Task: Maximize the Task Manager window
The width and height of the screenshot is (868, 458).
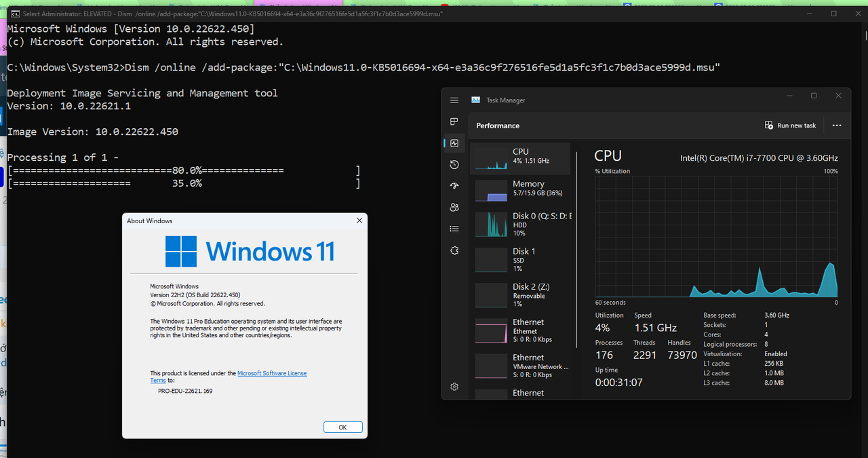Action: coord(814,96)
